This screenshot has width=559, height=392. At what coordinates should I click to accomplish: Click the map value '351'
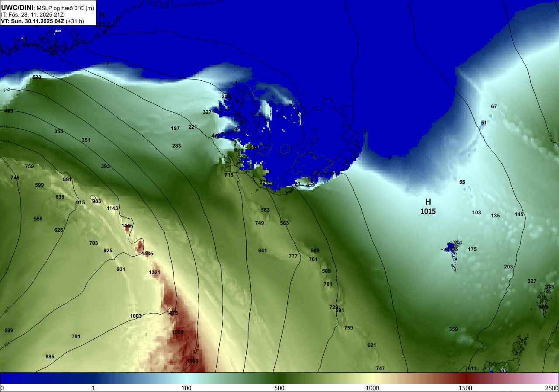[86, 140]
